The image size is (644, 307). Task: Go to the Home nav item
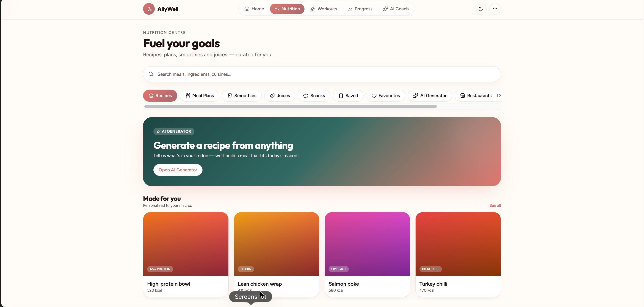coord(254,9)
